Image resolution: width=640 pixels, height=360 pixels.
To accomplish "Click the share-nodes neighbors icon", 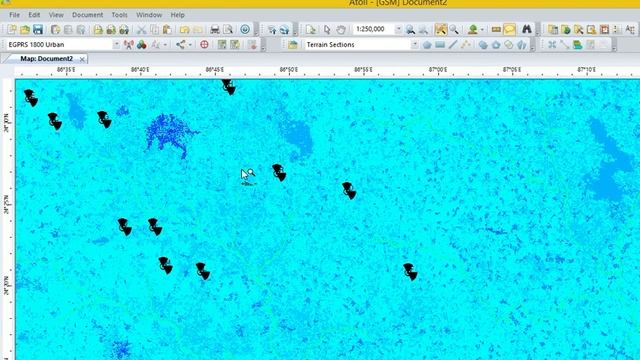I will (181, 44).
